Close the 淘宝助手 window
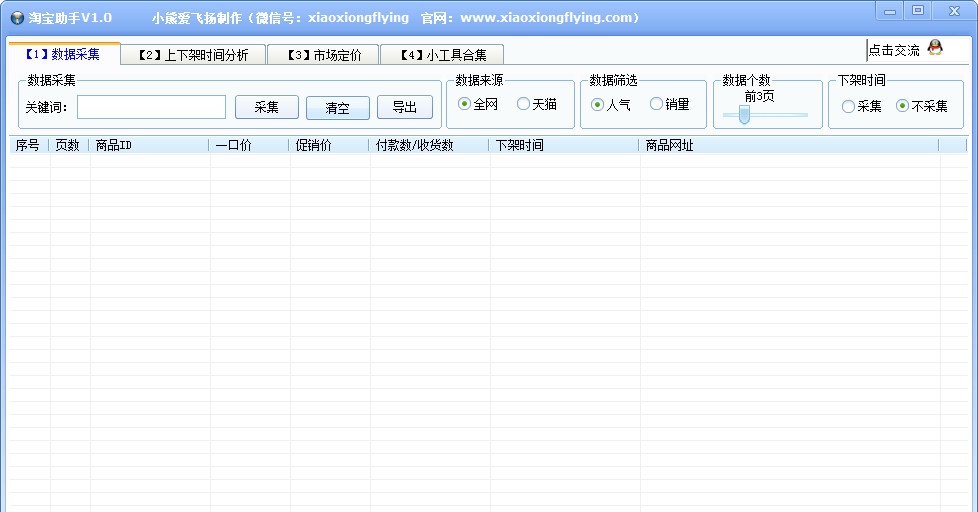Viewport: 978px width, 512px height. tap(954, 11)
